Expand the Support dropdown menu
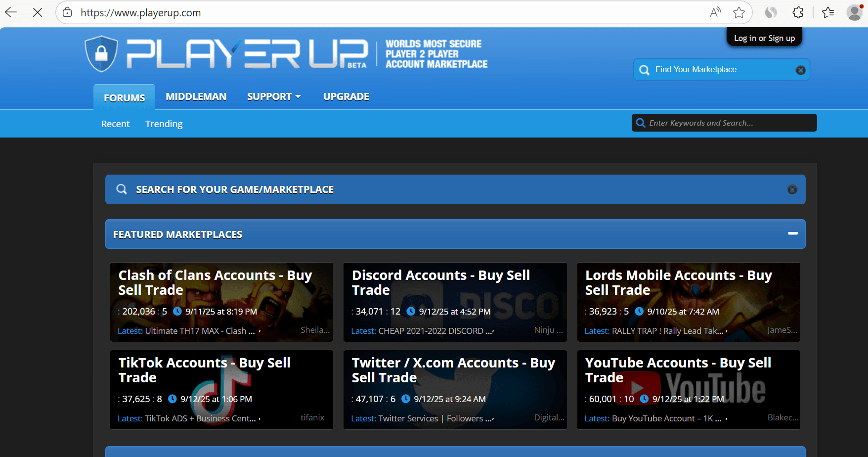The width and height of the screenshot is (868, 457). (274, 96)
